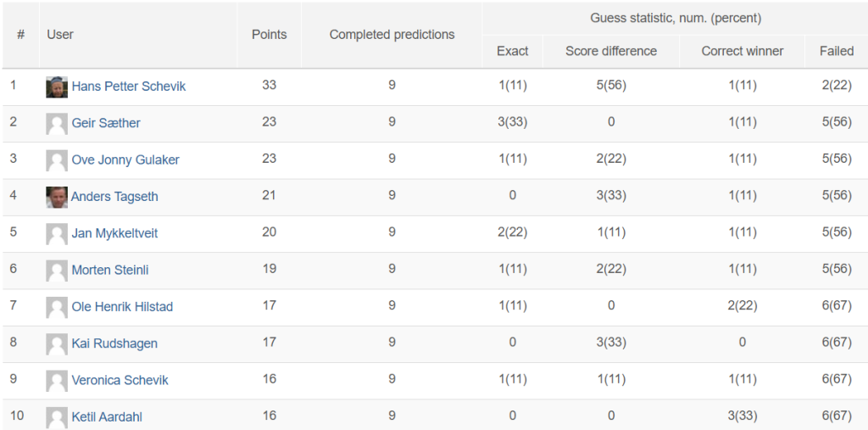The height and width of the screenshot is (430, 868).
Task: Click the Exact column header
Action: click(513, 51)
